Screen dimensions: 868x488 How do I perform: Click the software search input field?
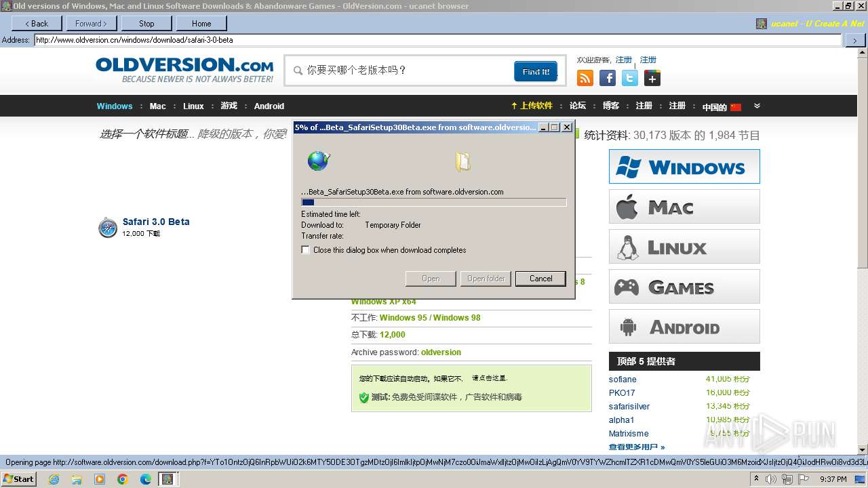407,70
